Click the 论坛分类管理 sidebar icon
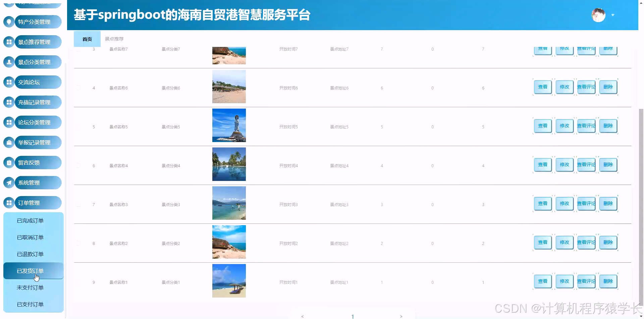The height and width of the screenshot is (319, 644). [x=9, y=122]
